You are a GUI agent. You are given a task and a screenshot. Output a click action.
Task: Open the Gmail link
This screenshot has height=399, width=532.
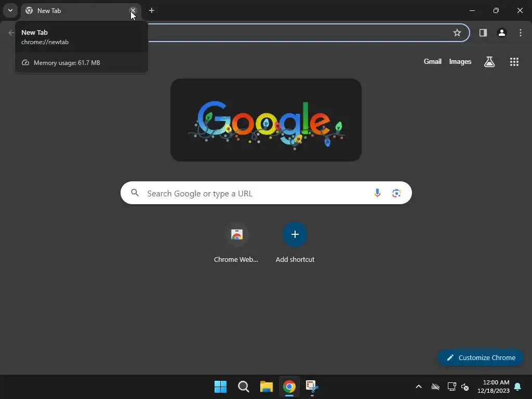pyautogui.click(x=433, y=61)
